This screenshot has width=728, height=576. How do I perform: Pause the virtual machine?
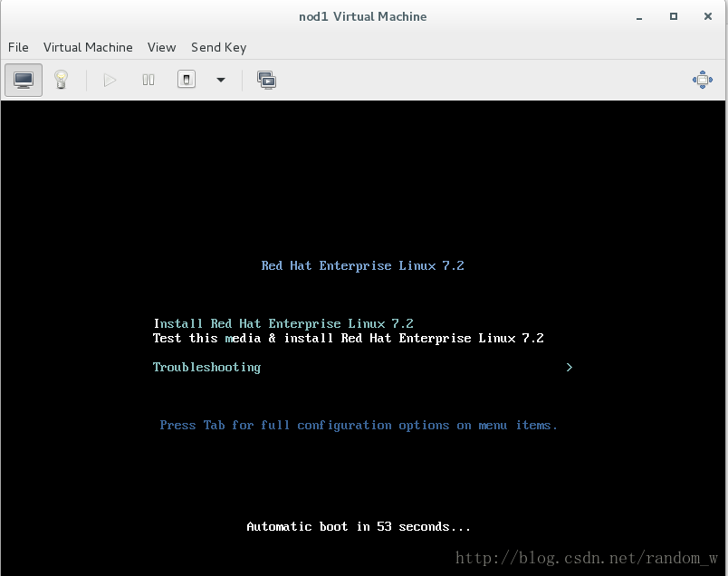[148, 81]
